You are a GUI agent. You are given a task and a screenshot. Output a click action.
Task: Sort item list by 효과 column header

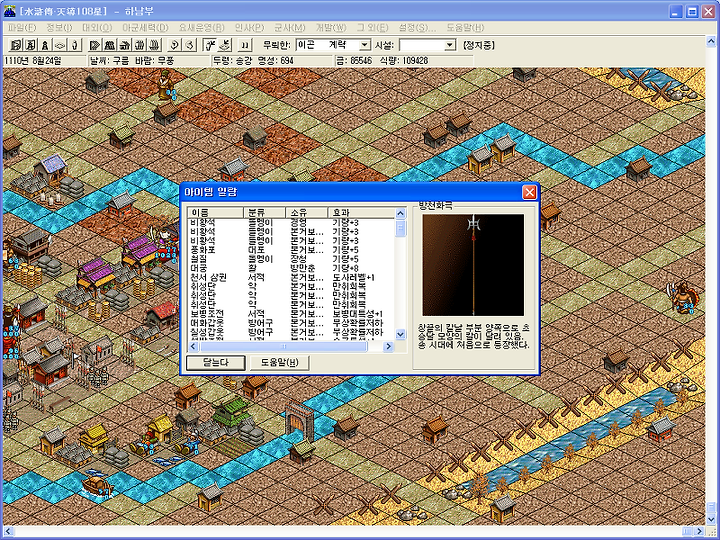[x=361, y=213]
